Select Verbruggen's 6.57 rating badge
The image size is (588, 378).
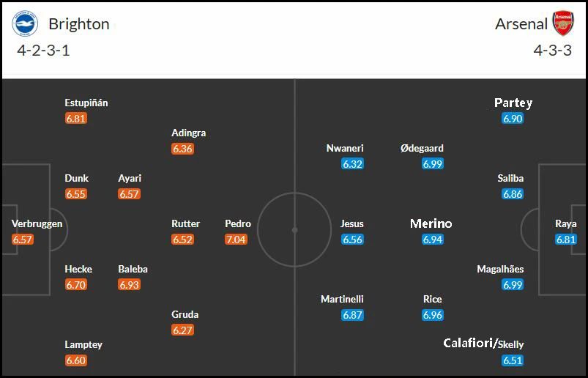click(23, 240)
